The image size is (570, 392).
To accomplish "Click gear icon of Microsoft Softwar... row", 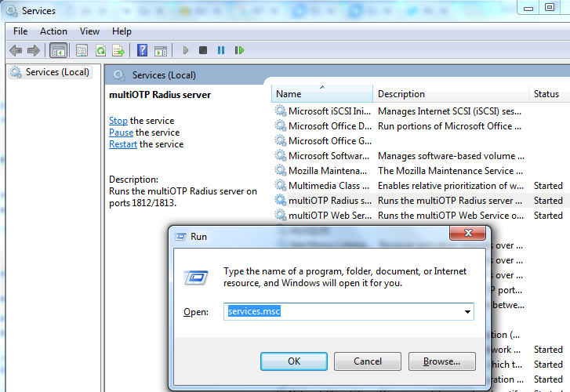I will (280, 155).
